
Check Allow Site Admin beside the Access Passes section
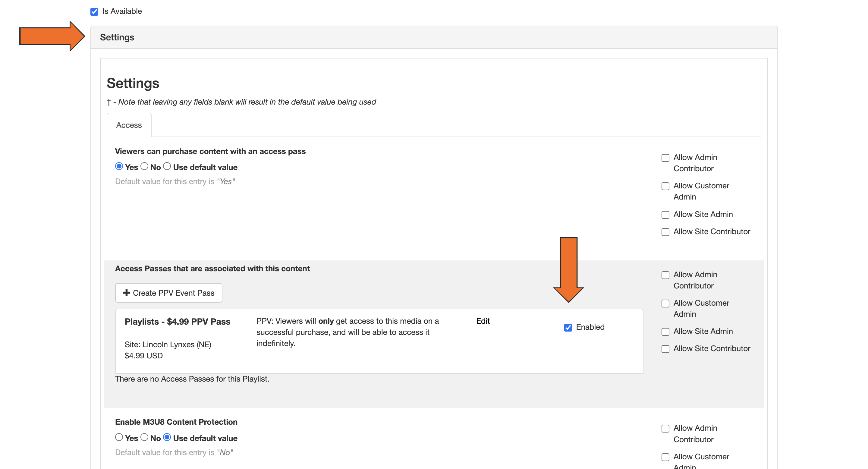tap(665, 332)
